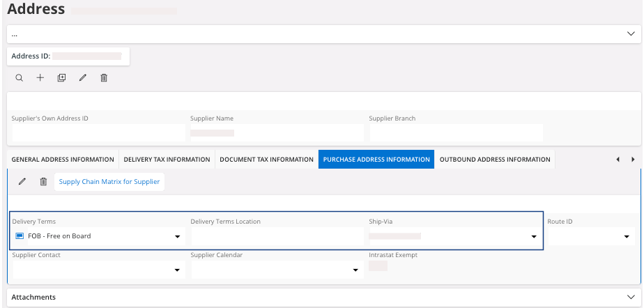Click the duplicate record icon in top toolbar
The image size is (644, 308).
(x=61, y=78)
